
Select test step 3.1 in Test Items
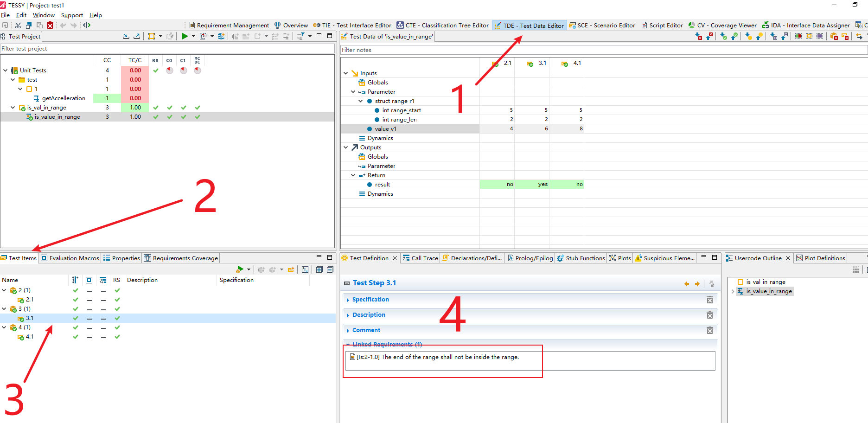pos(167,318)
